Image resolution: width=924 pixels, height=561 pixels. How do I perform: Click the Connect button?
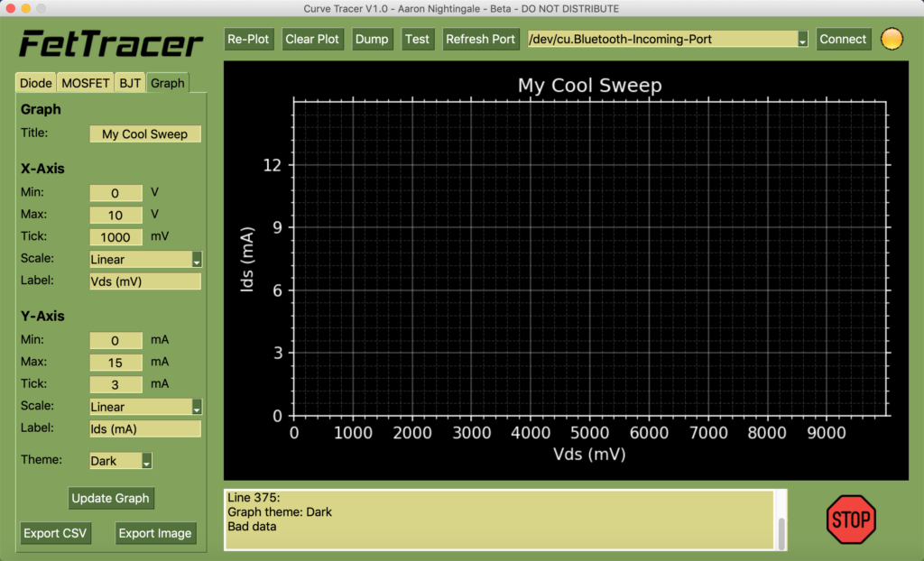pyautogui.click(x=843, y=40)
